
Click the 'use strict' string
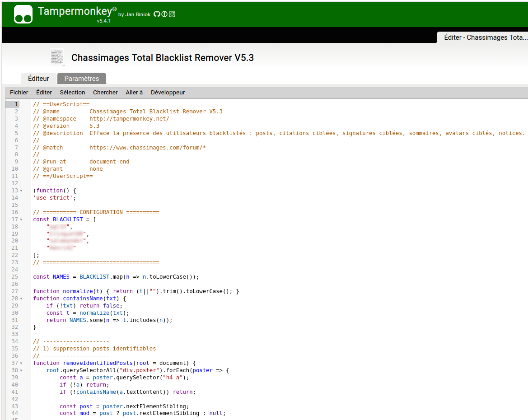point(53,198)
